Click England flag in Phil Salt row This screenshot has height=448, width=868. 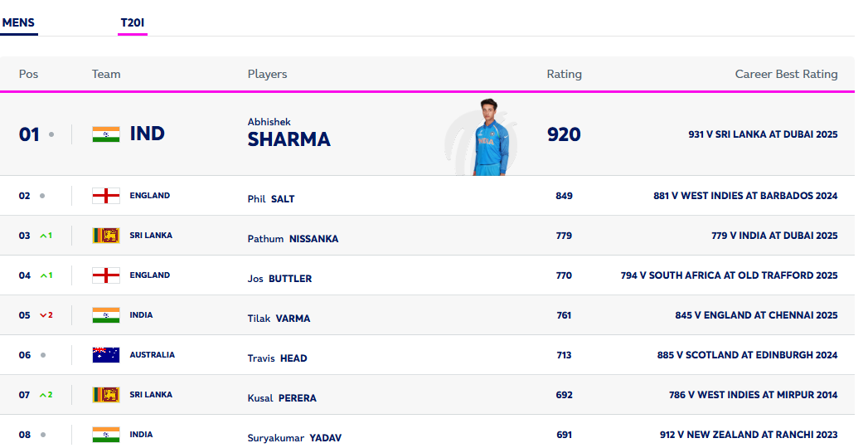[x=106, y=196]
